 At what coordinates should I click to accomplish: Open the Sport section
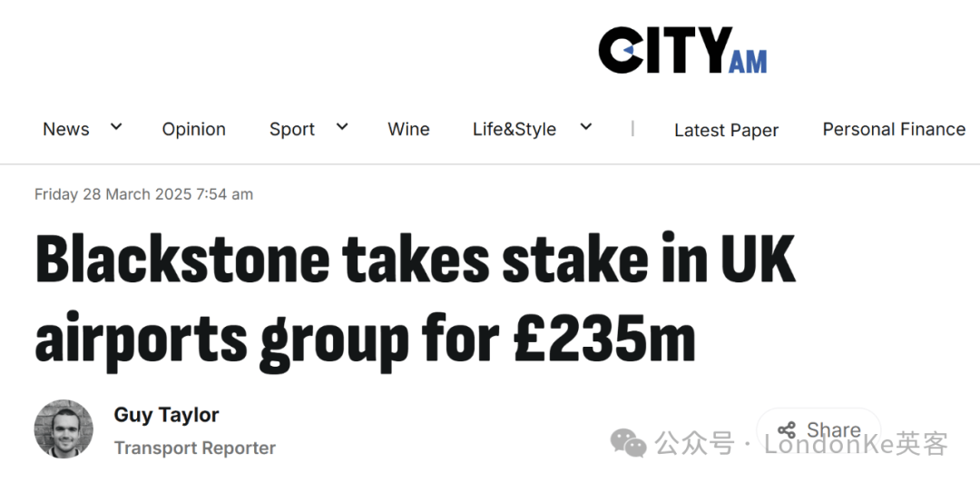point(292,129)
